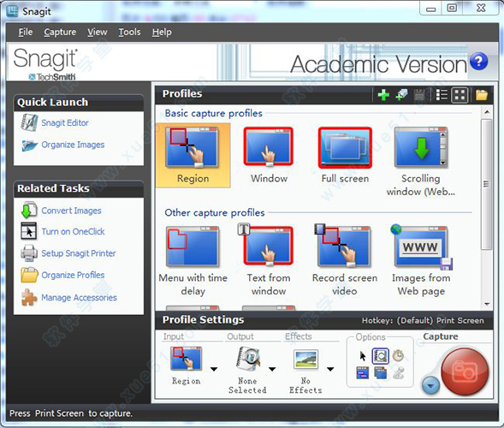Toggle the keep links option window icon
The height and width of the screenshot is (428, 504).
coord(363,373)
